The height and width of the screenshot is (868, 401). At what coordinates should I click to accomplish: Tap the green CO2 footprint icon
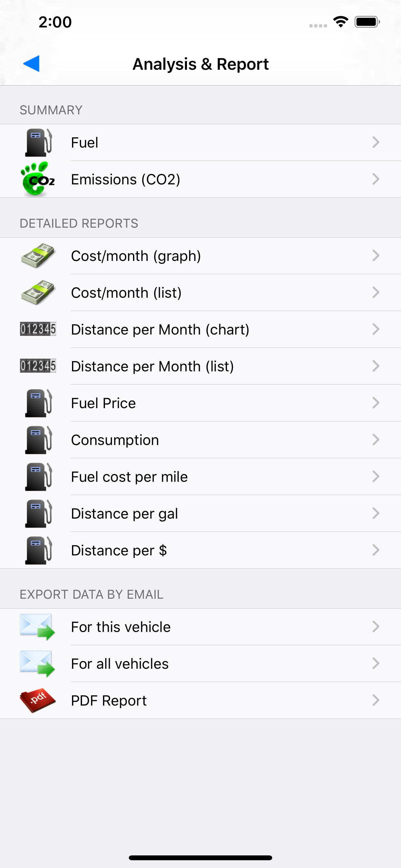click(37, 179)
